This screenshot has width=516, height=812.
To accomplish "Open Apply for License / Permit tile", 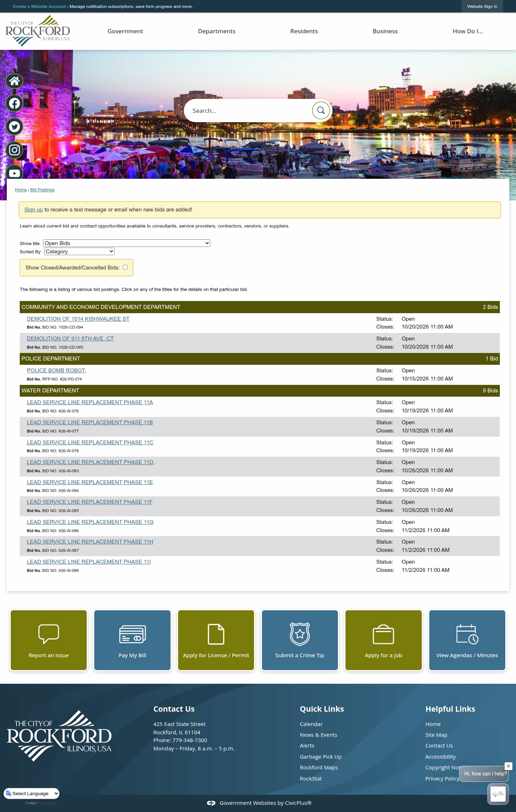I will pos(216,640).
